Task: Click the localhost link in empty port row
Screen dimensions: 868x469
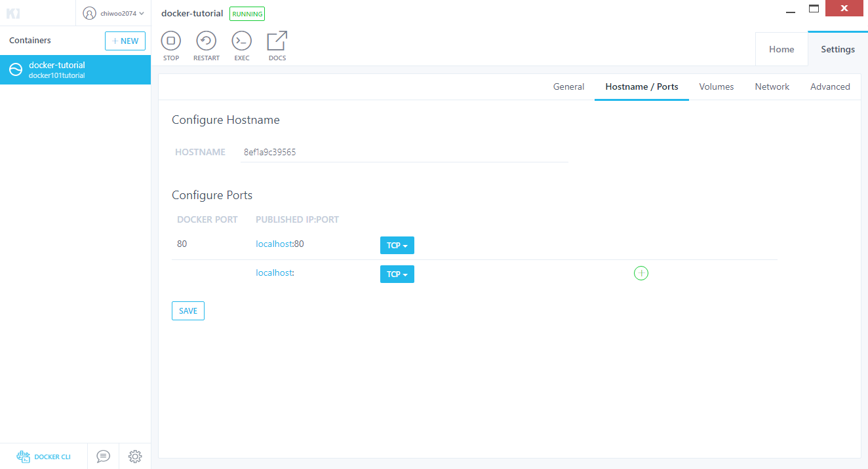Action: 274,272
